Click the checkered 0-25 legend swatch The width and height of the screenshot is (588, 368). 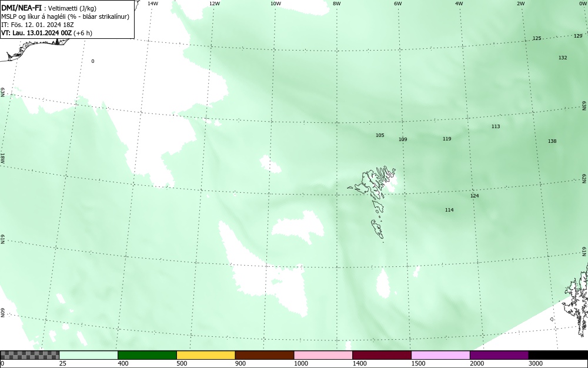29,355
